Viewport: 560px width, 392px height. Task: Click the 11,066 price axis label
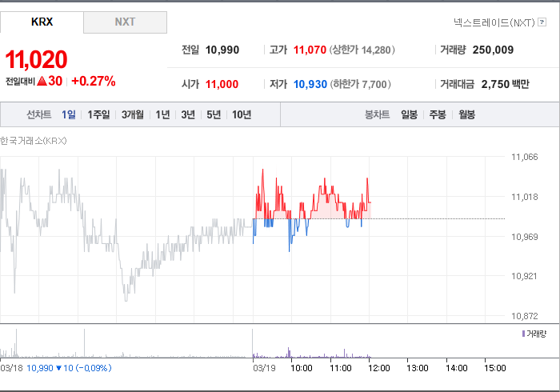pyautogui.click(x=524, y=157)
